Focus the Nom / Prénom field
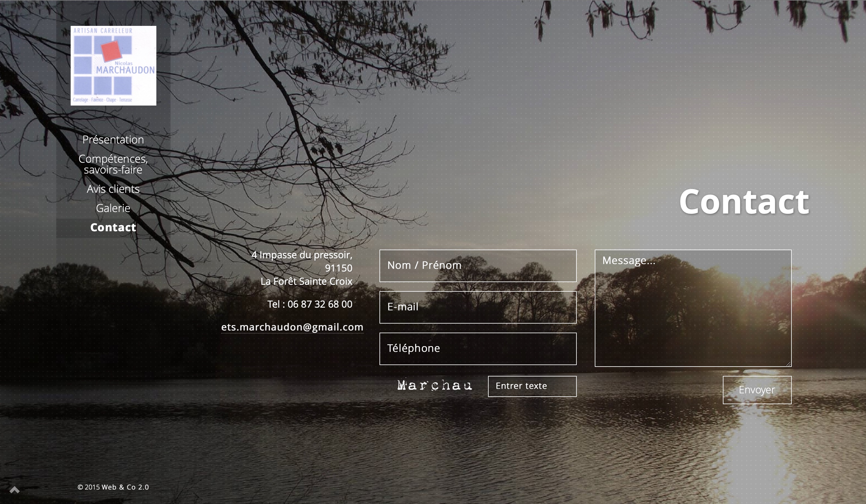This screenshot has height=504, width=866. (478, 266)
